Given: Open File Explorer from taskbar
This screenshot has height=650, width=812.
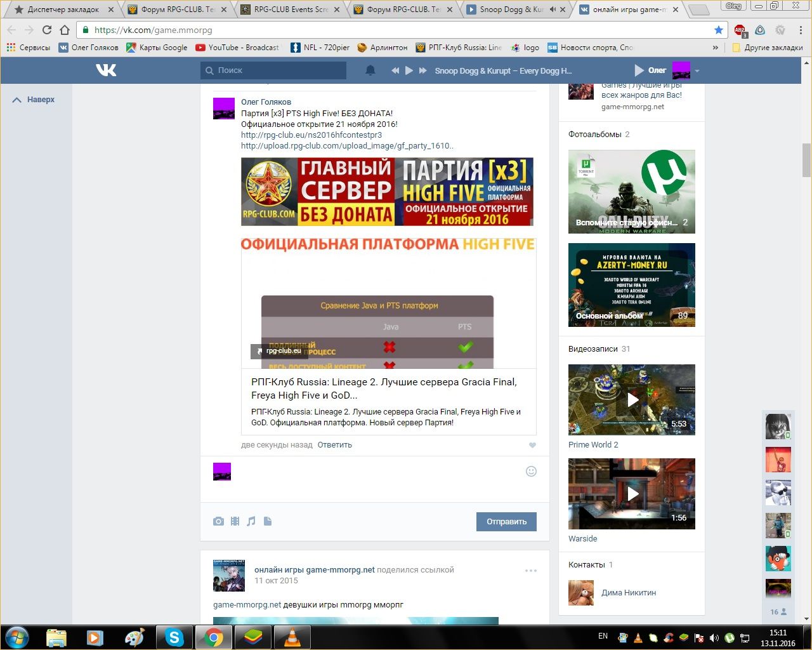Looking at the screenshot, I should pyautogui.click(x=56, y=637).
